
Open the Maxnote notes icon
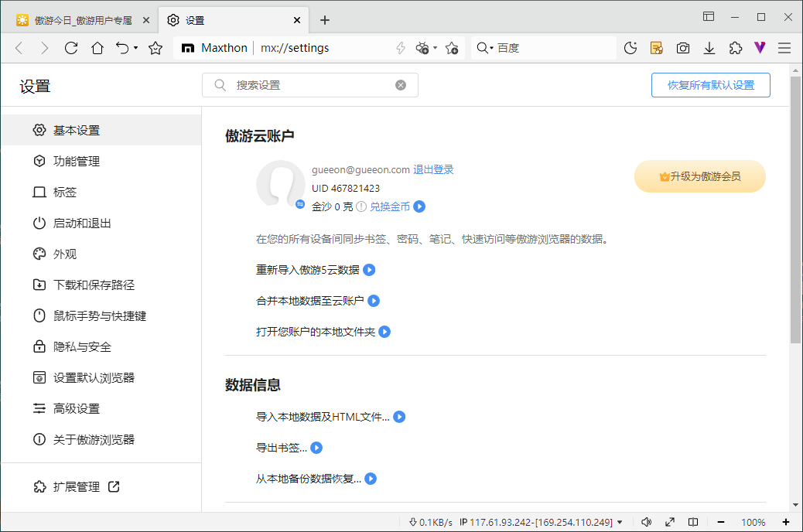[x=657, y=48]
